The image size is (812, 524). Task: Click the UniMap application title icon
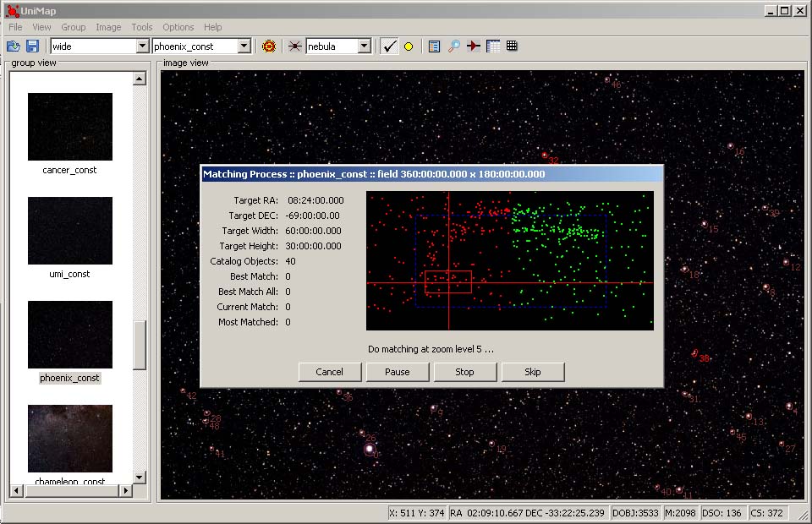(x=12, y=10)
